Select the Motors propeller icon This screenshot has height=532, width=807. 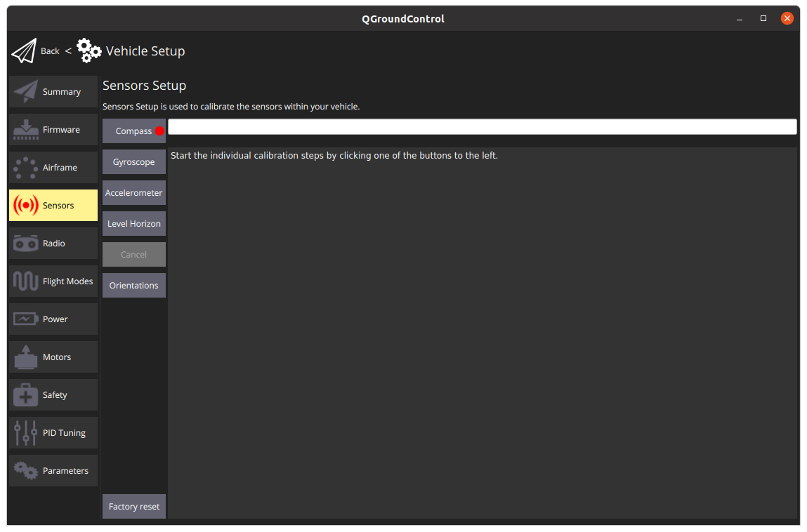click(x=25, y=357)
